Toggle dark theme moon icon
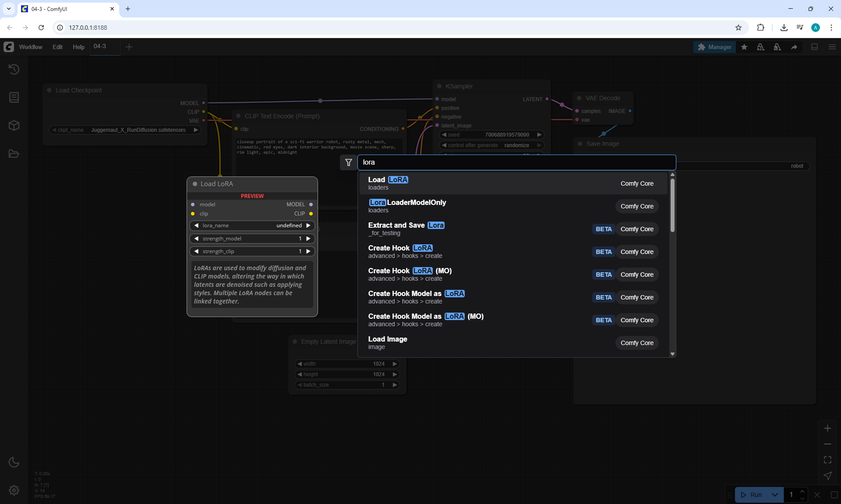This screenshot has width=841, height=504. (14, 462)
